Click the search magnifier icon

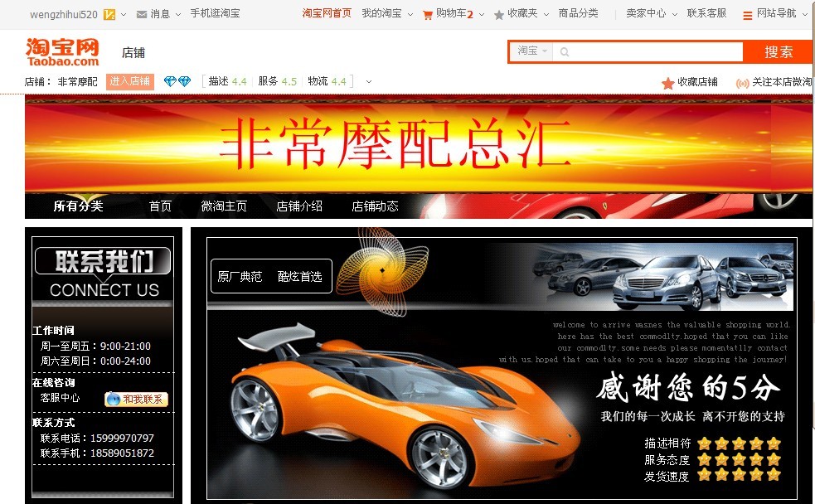pyautogui.click(x=565, y=52)
